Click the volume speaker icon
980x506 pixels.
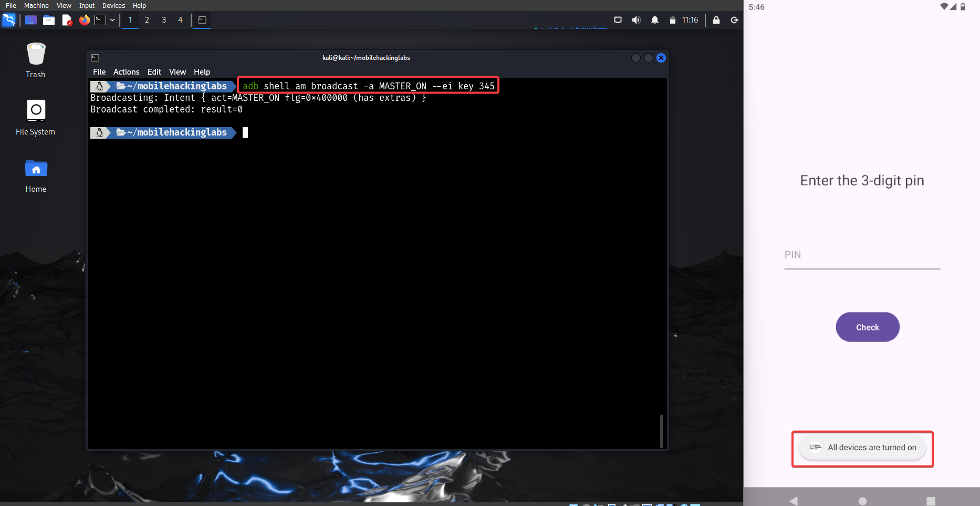pos(636,20)
